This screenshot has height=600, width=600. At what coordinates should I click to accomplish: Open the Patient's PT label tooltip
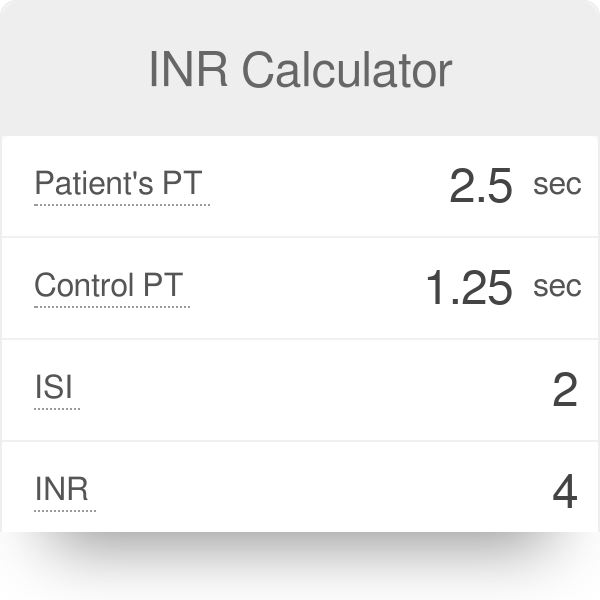coord(118,184)
